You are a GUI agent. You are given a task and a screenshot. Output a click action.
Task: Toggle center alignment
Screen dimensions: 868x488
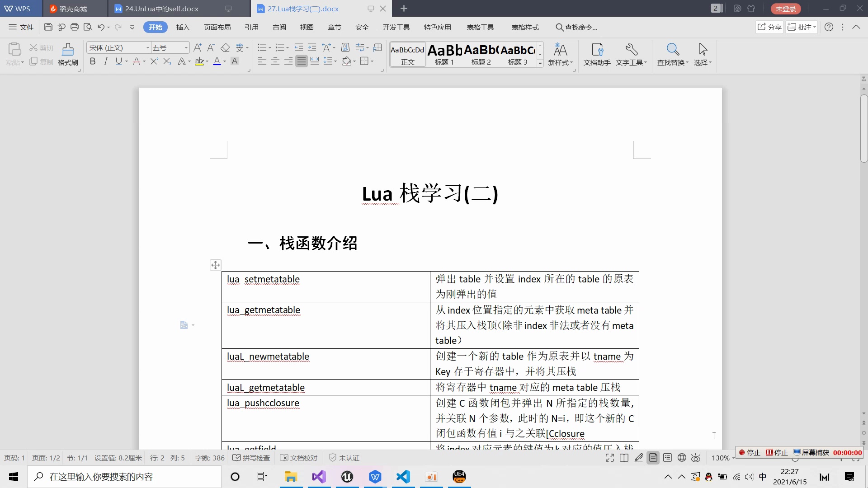(275, 61)
